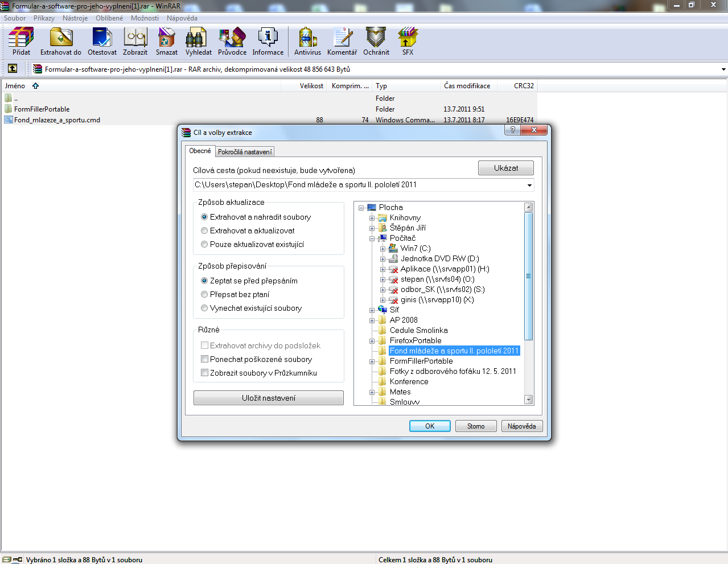Image resolution: width=728 pixels, height=564 pixels.
Task: Select Přepsat bez ptaní option
Action: 204,294
